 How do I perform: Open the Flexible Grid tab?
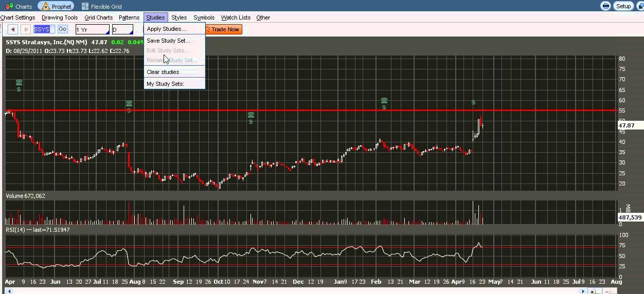click(101, 7)
